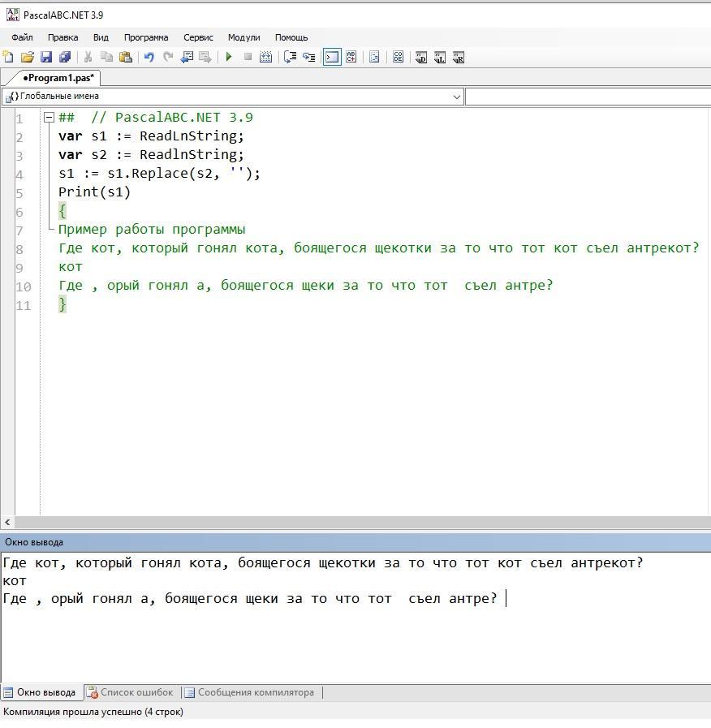This screenshot has height=728, width=711.
Task: Open Сообщения компилятора tab
Action: tap(250, 692)
